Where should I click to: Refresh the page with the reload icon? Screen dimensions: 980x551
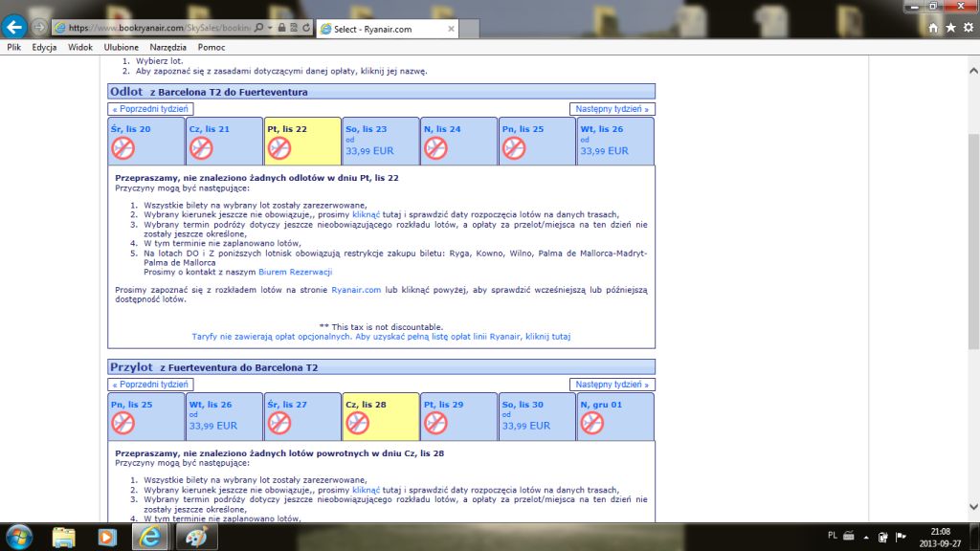[x=306, y=28]
